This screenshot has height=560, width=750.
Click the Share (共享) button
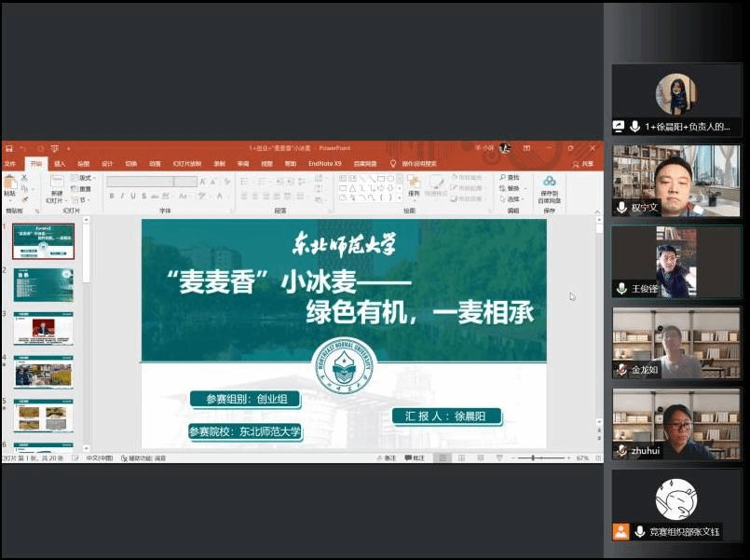pos(583,164)
